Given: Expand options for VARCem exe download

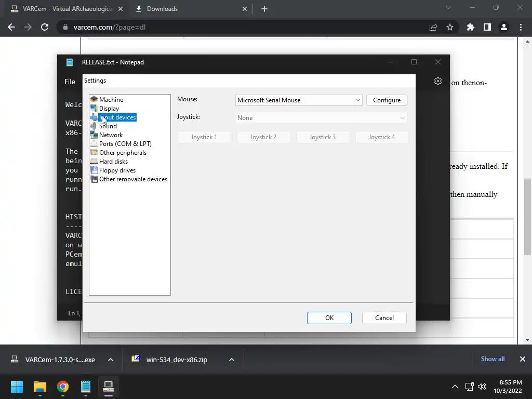Looking at the screenshot, I should coord(111,360).
